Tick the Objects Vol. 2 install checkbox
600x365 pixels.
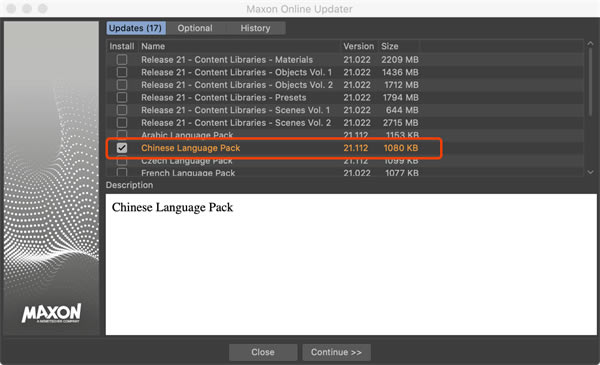pyautogui.click(x=122, y=85)
